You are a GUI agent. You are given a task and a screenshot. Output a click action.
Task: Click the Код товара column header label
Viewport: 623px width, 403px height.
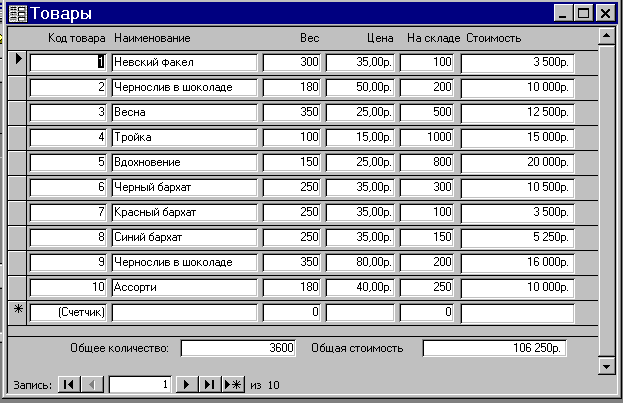click(77, 38)
